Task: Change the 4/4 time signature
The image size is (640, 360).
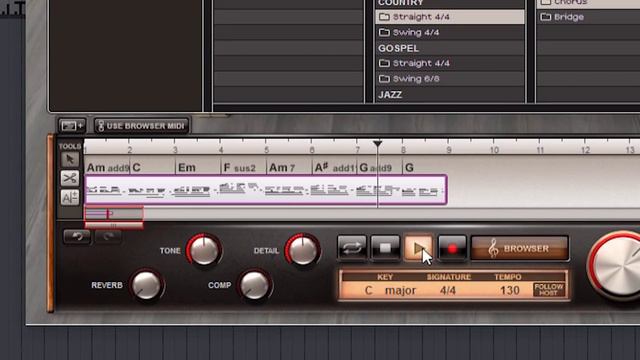Action: coord(448,290)
